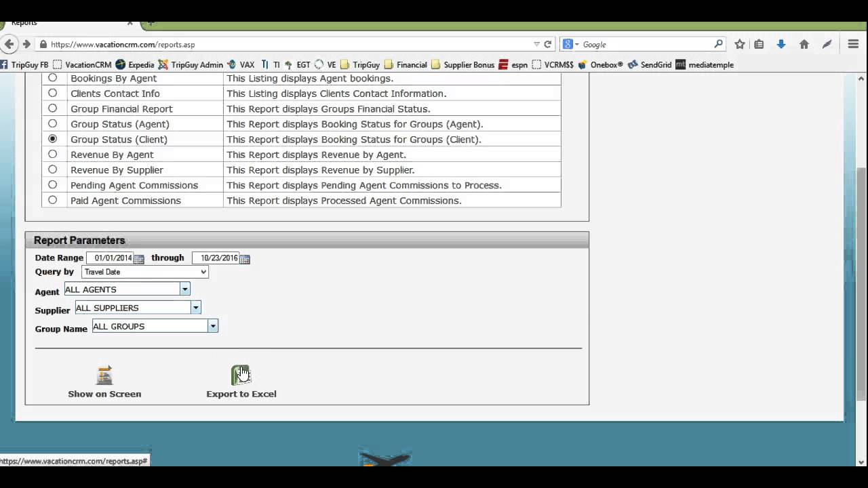Open the SendGrid bookmark

pos(649,65)
